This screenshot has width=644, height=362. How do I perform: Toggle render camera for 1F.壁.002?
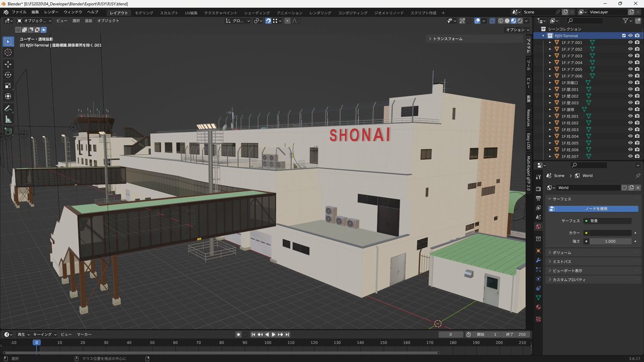click(637, 96)
